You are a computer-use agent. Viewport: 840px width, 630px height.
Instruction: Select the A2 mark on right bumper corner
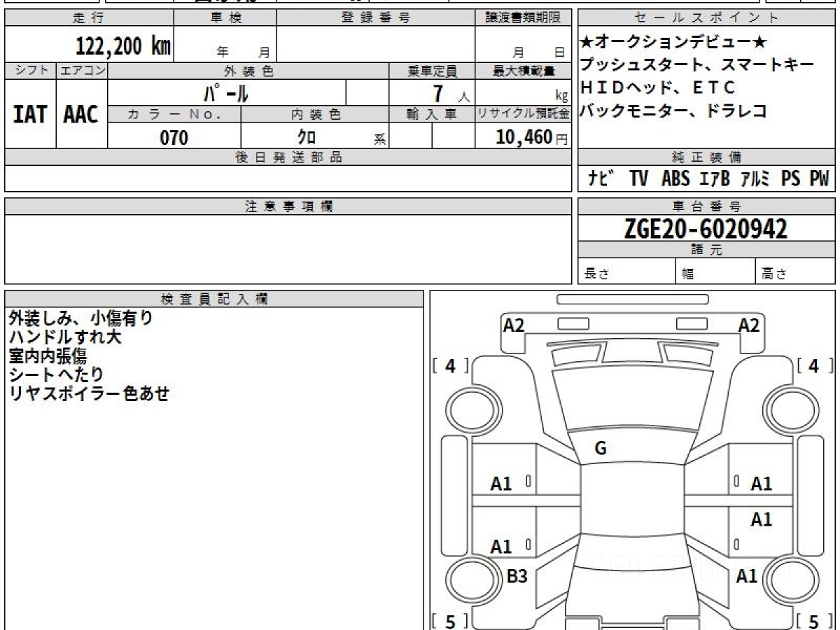click(x=749, y=325)
